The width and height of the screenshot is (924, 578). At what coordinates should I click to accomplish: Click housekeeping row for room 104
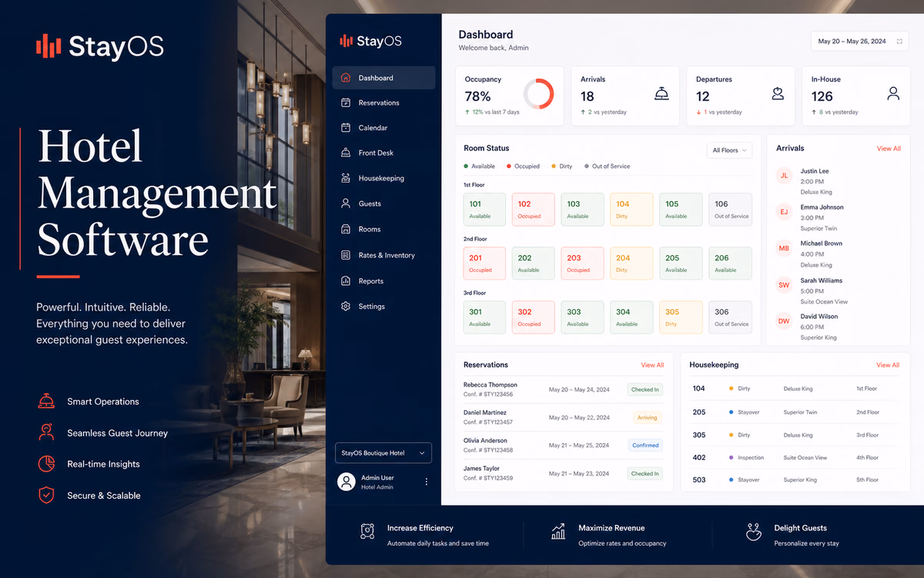click(x=793, y=389)
